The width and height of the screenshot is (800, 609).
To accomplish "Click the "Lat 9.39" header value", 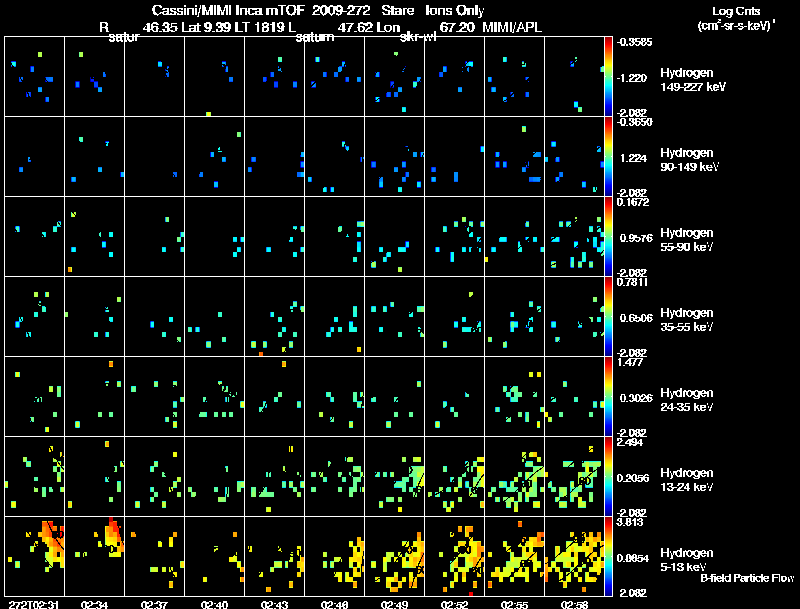I will 208,27.
